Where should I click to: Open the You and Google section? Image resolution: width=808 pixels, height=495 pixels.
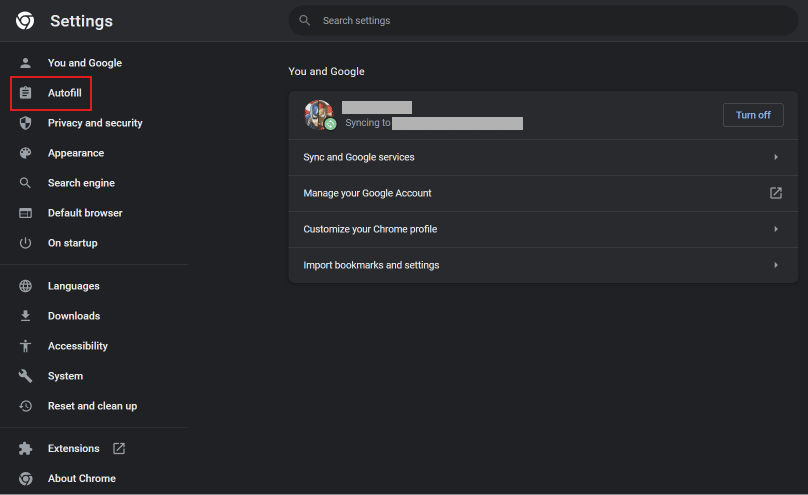(85, 63)
